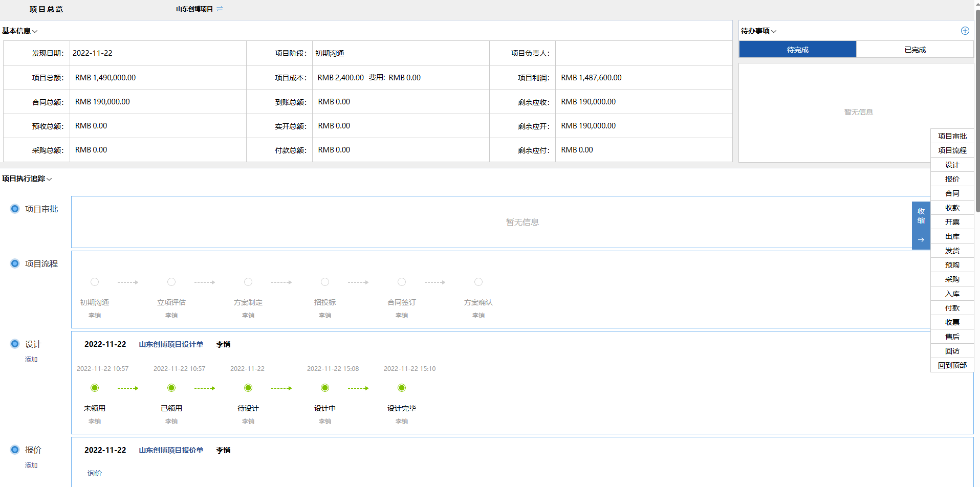Click the green 设计中 status node

tap(325, 388)
